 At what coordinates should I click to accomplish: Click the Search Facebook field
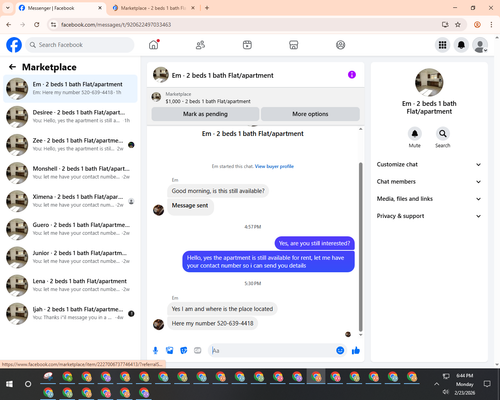pos(80,45)
